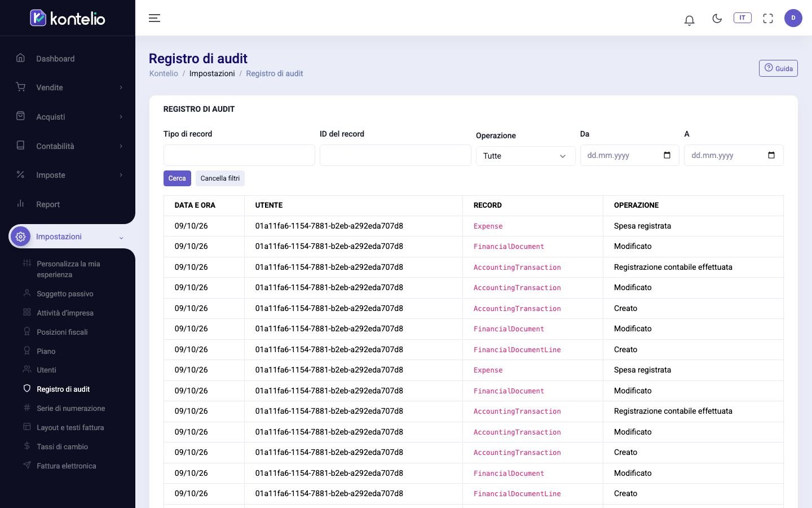Viewport: 812px width, 508px height.
Task: Click the kontelio logo
Action: [68, 18]
